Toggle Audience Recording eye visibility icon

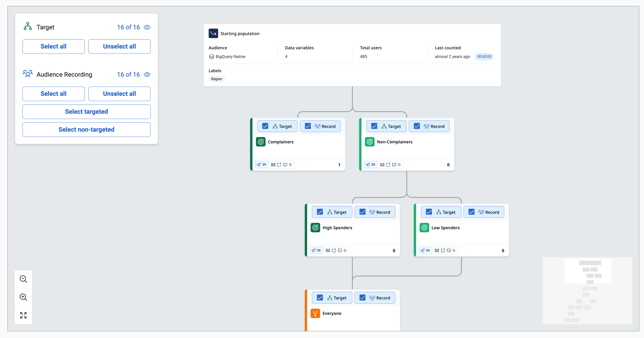[147, 75]
